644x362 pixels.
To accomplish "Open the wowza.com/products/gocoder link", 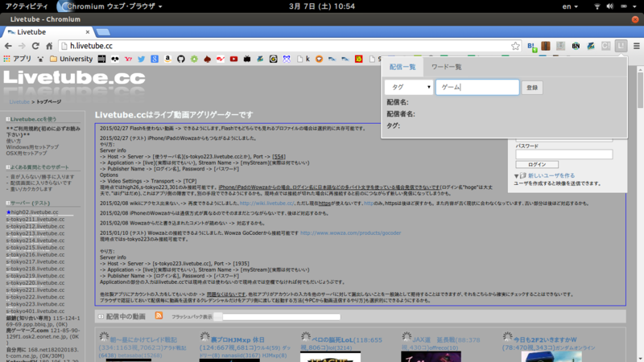I will 350,232.
